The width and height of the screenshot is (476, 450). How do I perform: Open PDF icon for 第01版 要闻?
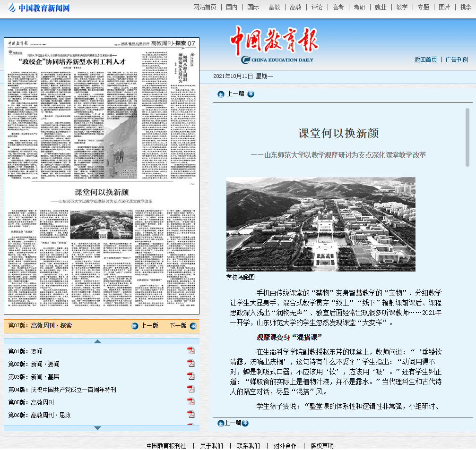pos(191,351)
